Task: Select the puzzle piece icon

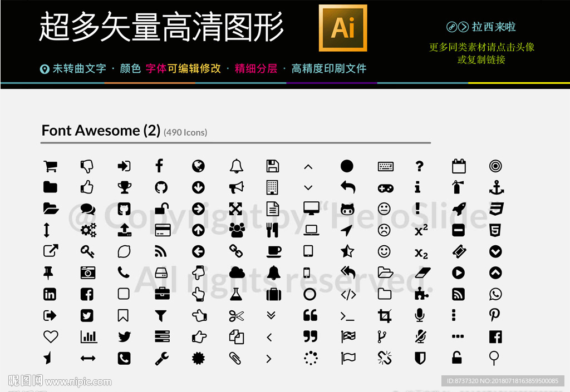Action: coord(422,294)
